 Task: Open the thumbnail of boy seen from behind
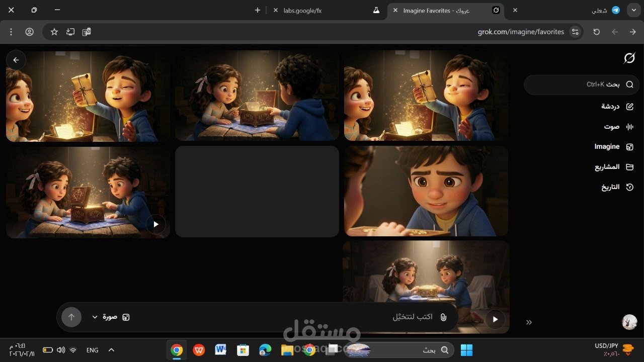point(257,95)
